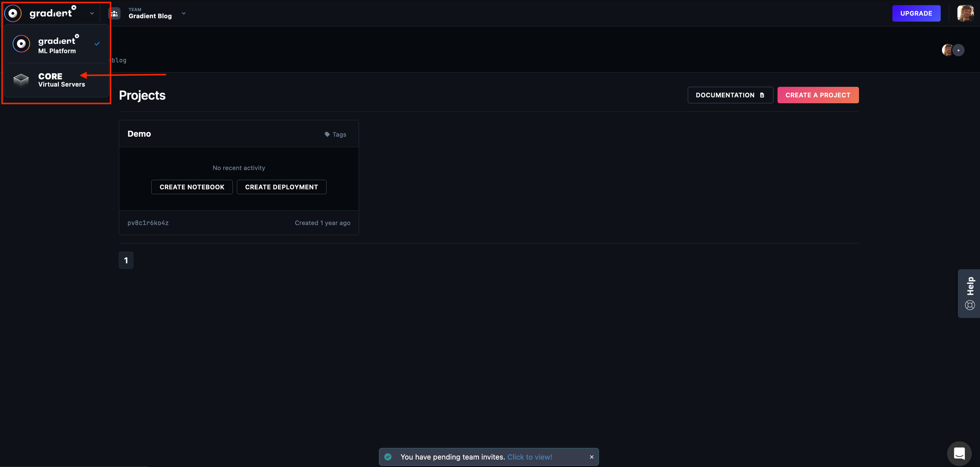Click CREATE A PROJECT button
980x467 pixels.
coord(817,95)
